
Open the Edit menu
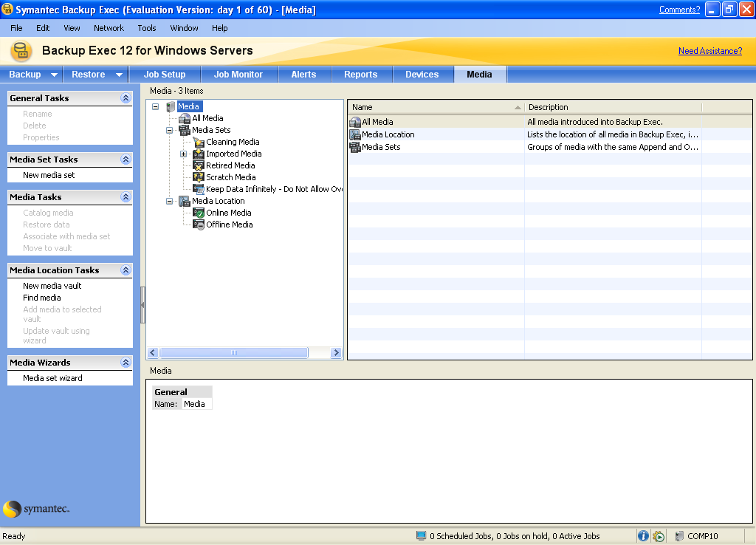coord(43,28)
